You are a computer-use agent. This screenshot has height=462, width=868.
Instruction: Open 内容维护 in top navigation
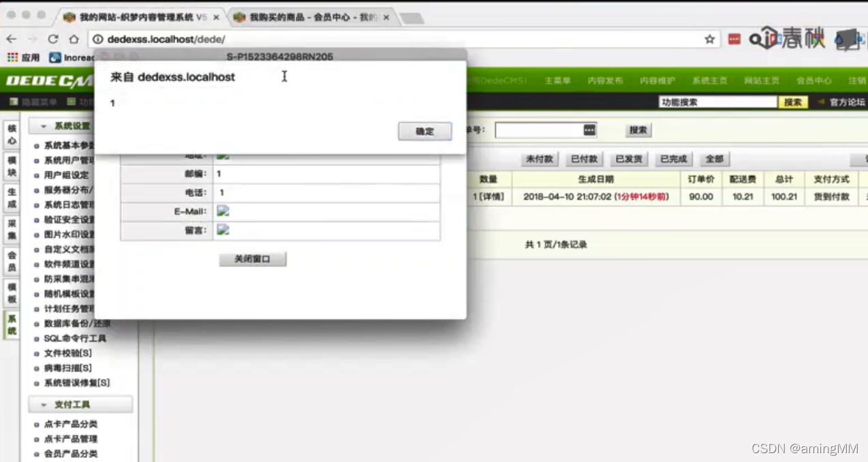point(657,80)
